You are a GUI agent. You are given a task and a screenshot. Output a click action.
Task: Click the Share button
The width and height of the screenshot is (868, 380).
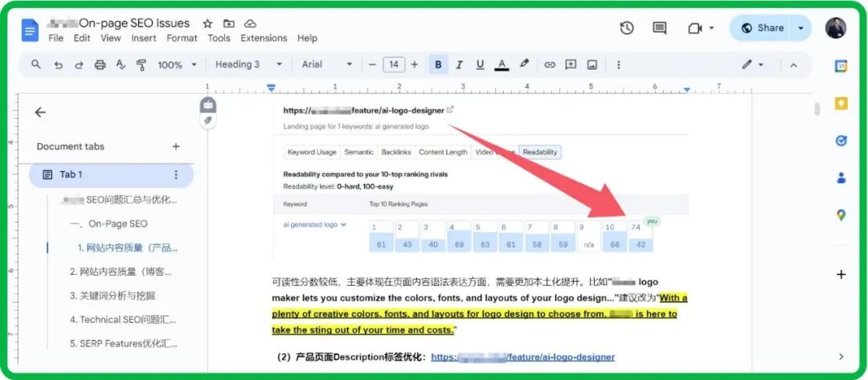[762, 28]
